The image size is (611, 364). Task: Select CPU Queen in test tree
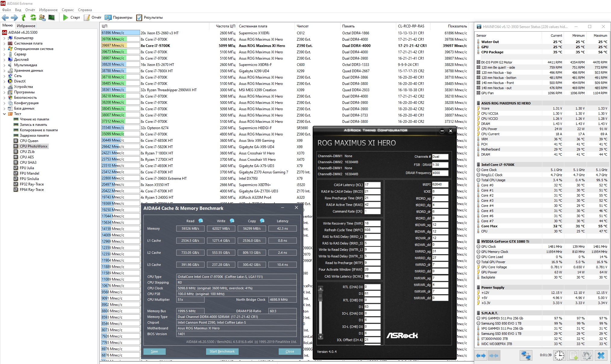[29, 141]
